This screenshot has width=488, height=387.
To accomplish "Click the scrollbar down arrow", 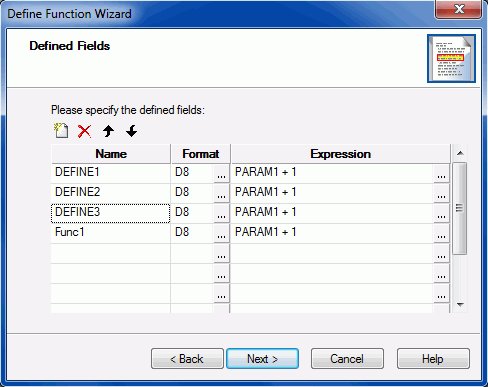I will [x=460, y=305].
